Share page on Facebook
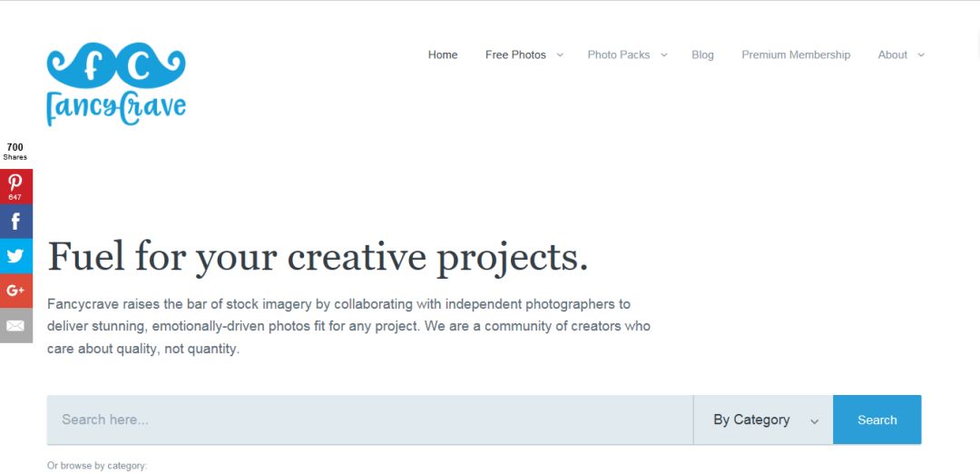The image size is (980, 474). pyautogui.click(x=15, y=222)
